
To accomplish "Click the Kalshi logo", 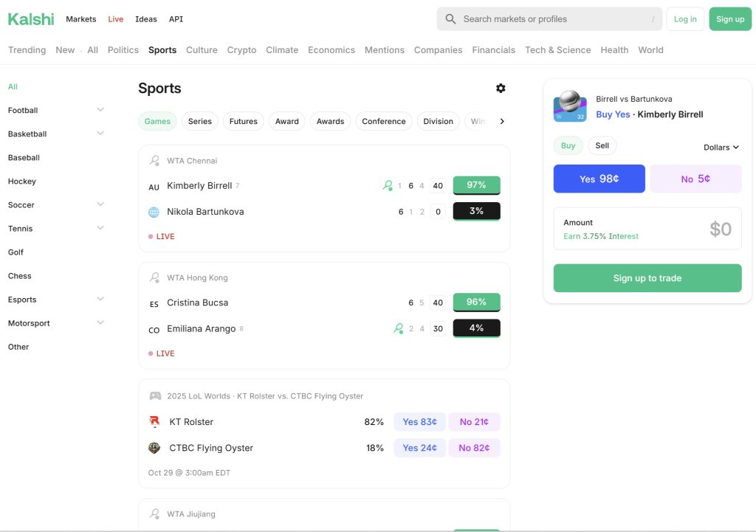I will [30, 18].
